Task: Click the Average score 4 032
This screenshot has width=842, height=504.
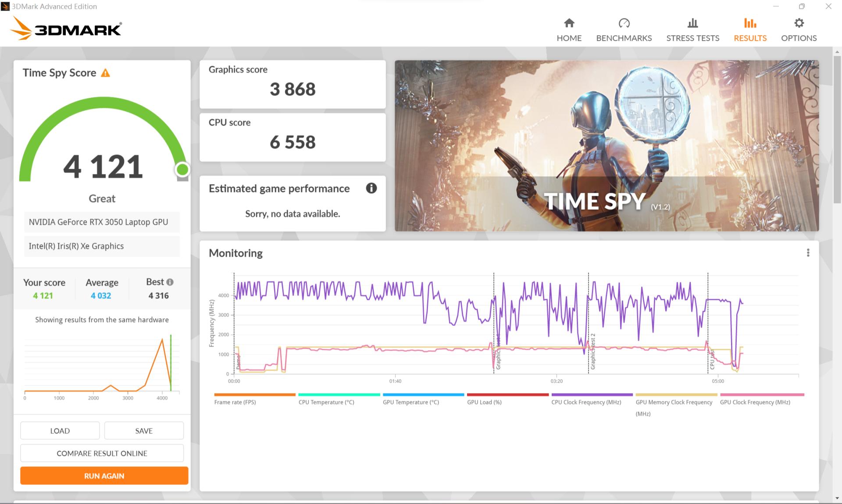Action: (x=101, y=295)
